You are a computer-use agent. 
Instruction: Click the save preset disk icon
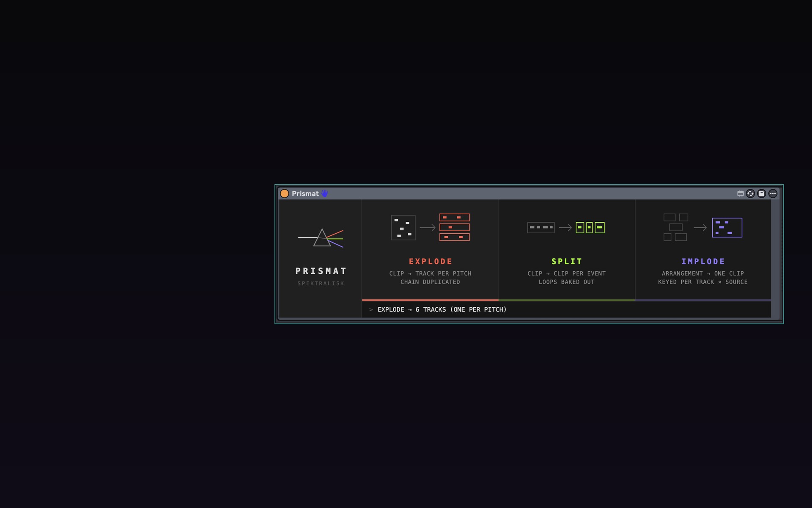tap(761, 193)
